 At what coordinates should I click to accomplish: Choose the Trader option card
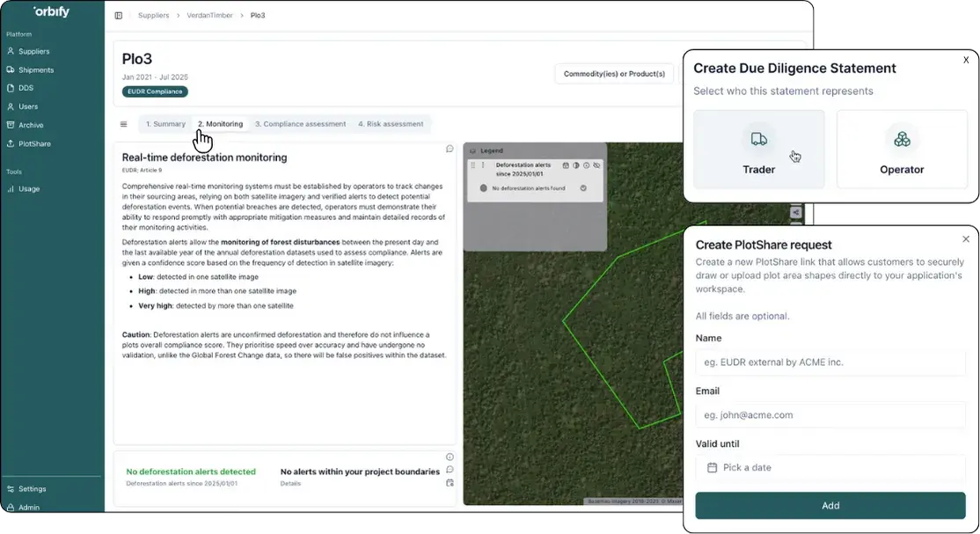coord(758,149)
